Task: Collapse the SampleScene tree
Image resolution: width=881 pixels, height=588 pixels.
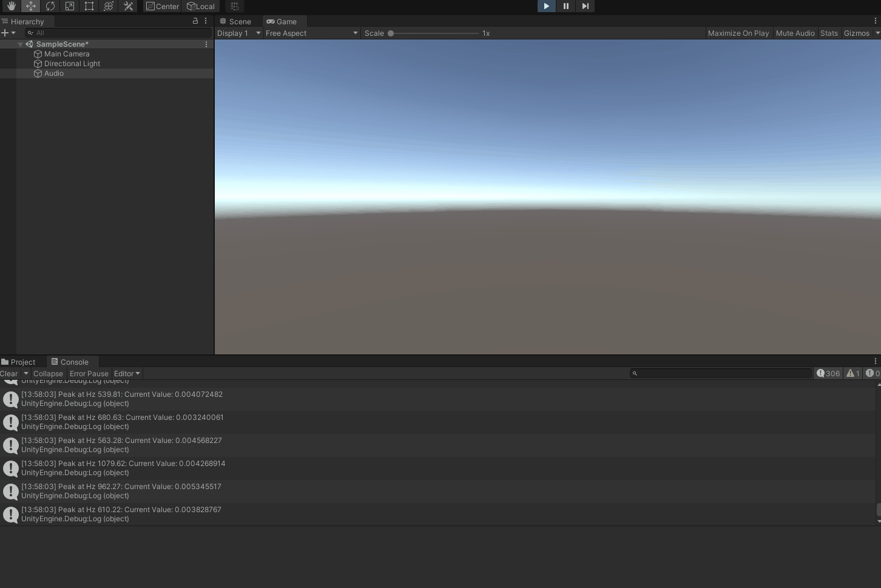Action: click(x=20, y=44)
